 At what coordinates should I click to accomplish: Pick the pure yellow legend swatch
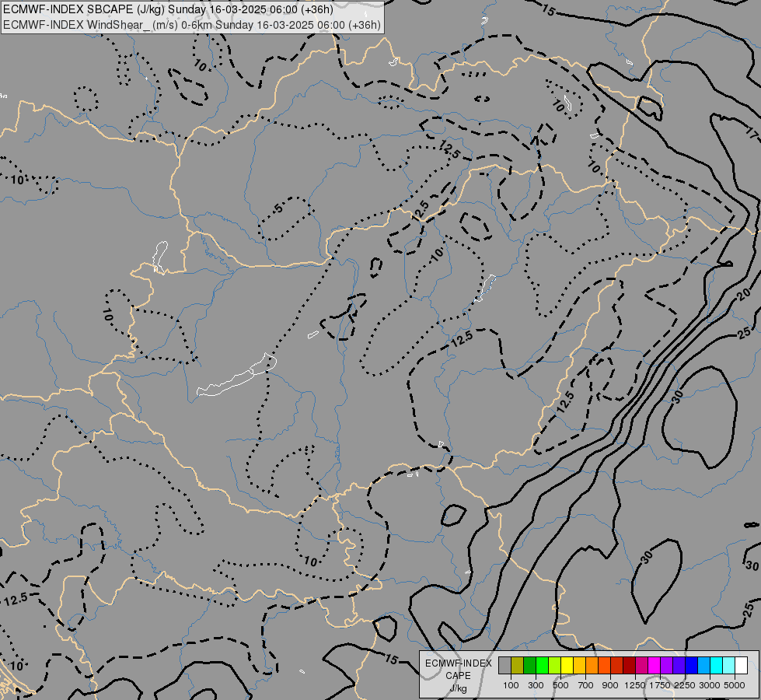click(567, 665)
